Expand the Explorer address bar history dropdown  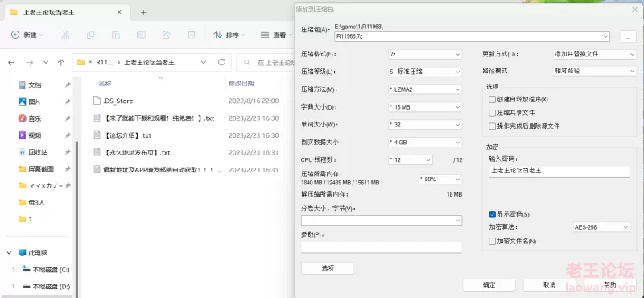coord(204,63)
